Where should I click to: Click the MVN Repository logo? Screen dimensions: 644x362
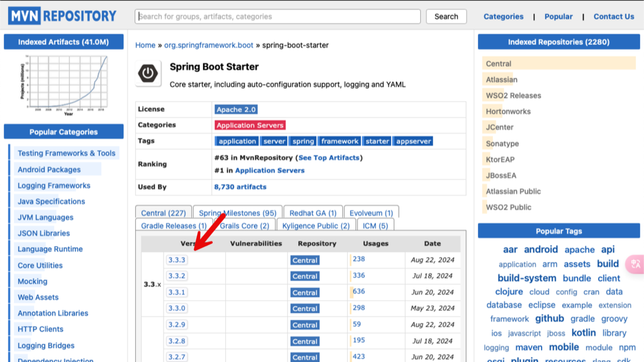tap(62, 16)
